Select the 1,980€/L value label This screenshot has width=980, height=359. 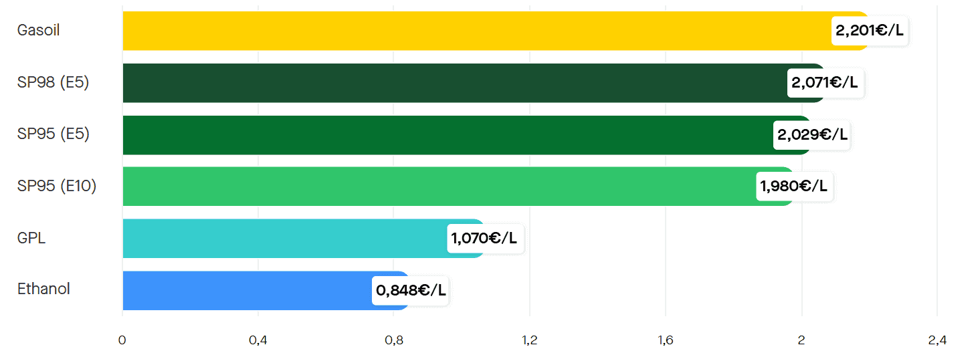pyautogui.click(x=795, y=187)
